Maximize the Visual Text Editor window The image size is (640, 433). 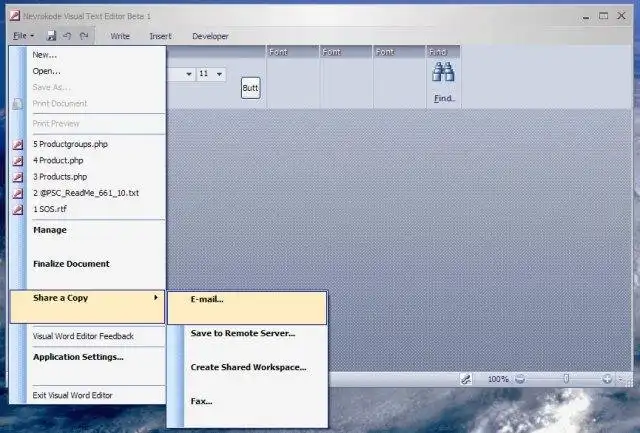(603, 16)
